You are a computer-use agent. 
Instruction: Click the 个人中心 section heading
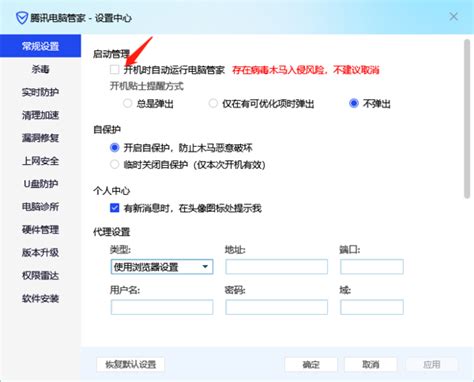(111, 191)
